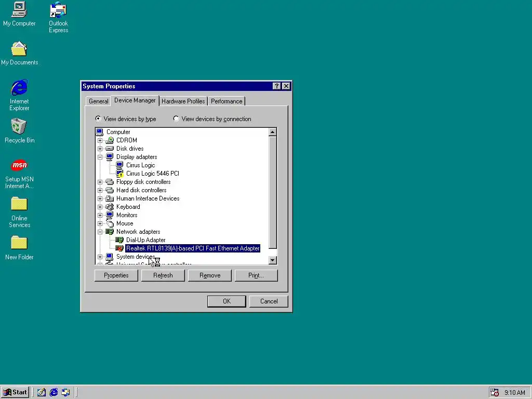Viewport: 532px width, 399px height.
Task: Select 'Realtek RTL8139(A)-based PCI Fast Ethernet Adapter' row
Action: [193, 248]
